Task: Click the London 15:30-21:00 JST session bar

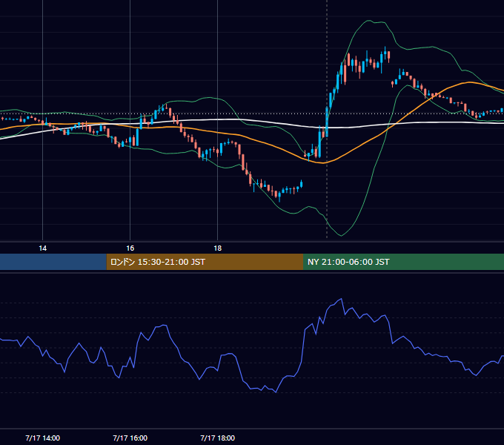Action: point(205,262)
